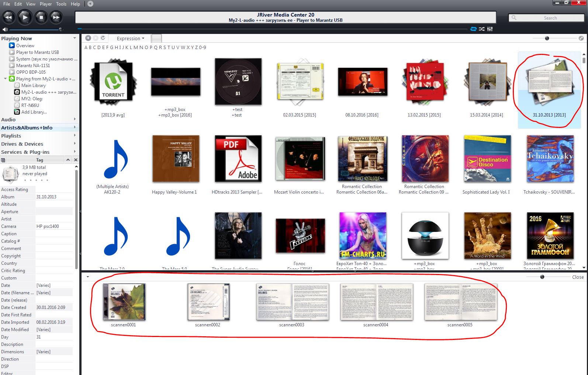
Task: Click the Camera tag value HP psc1400
Action: (x=54, y=226)
